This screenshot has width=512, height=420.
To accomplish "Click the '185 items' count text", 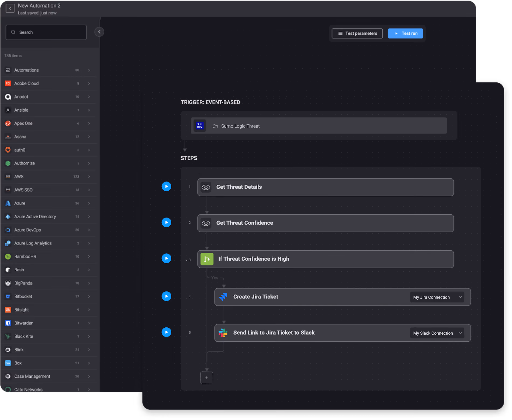I will tap(13, 56).
